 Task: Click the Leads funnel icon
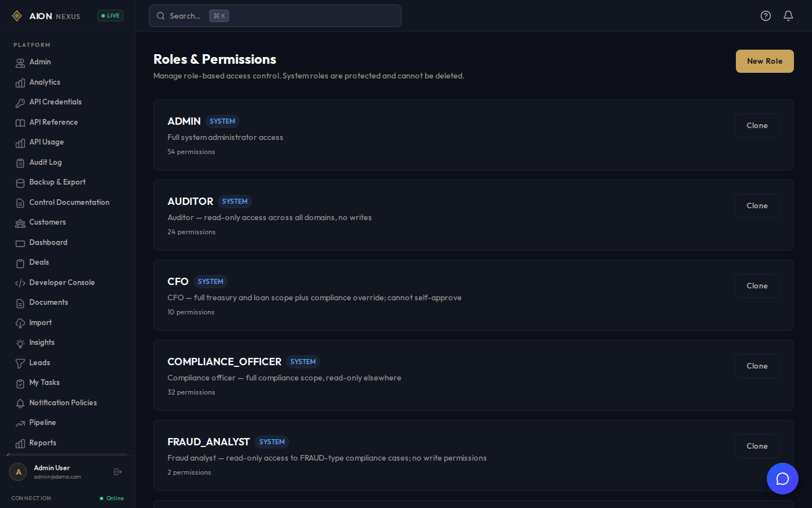click(x=20, y=364)
